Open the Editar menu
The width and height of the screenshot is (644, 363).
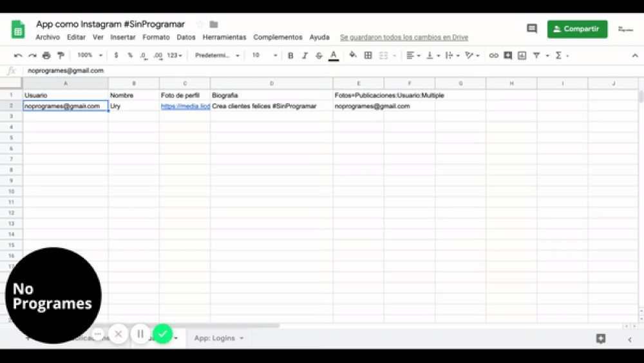tap(77, 37)
